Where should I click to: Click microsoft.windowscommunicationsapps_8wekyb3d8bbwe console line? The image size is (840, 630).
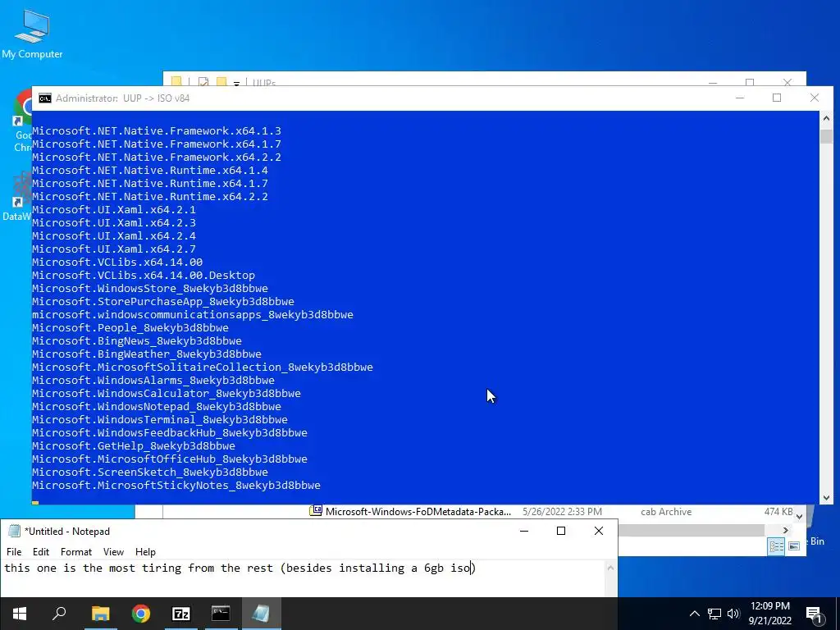(x=192, y=314)
